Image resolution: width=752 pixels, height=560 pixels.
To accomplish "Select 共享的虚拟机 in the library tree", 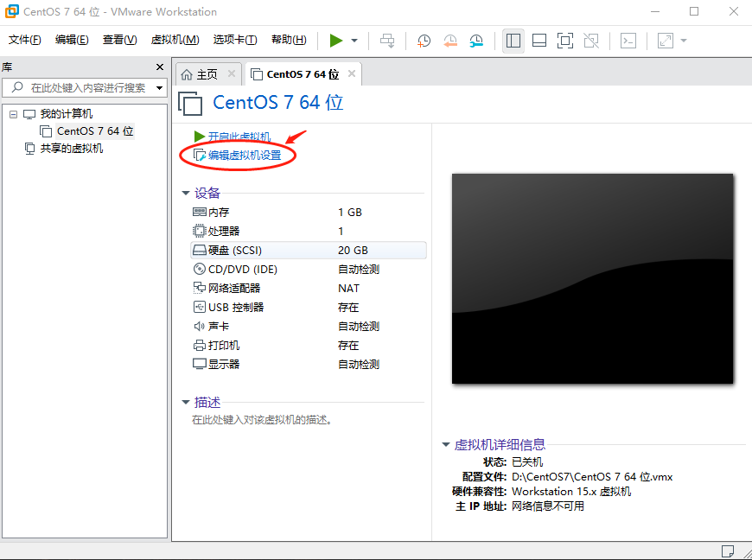I will [x=72, y=149].
